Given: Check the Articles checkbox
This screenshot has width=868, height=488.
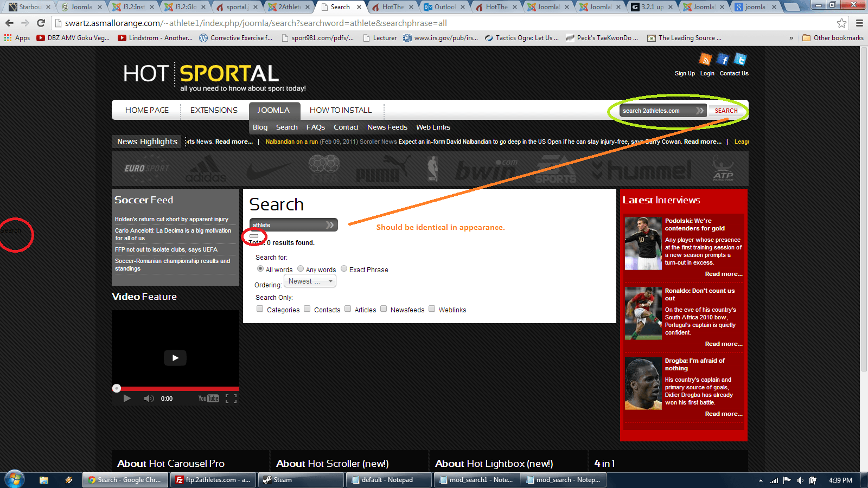Looking at the screenshot, I should click(348, 309).
